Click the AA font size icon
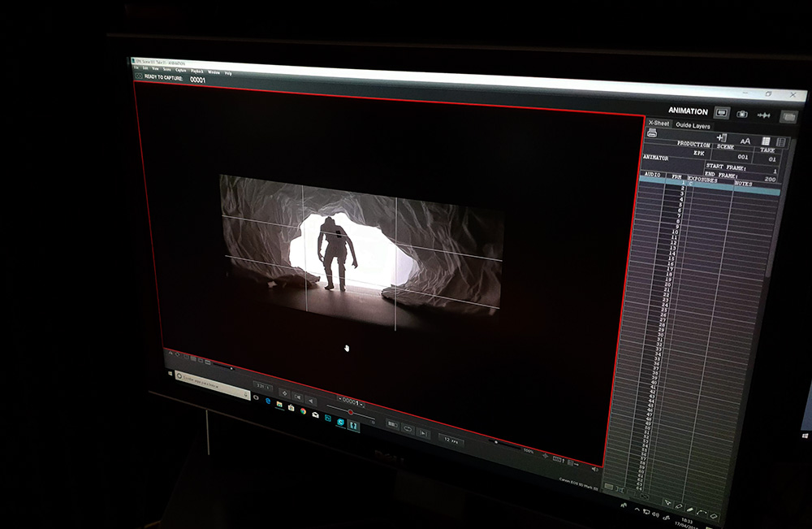Screen dimensions: 812x529 pyautogui.click(x=745, y=141)
